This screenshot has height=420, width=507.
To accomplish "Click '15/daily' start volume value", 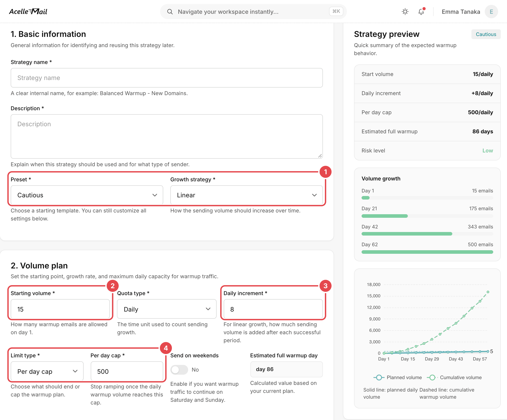I will point(483,74).
